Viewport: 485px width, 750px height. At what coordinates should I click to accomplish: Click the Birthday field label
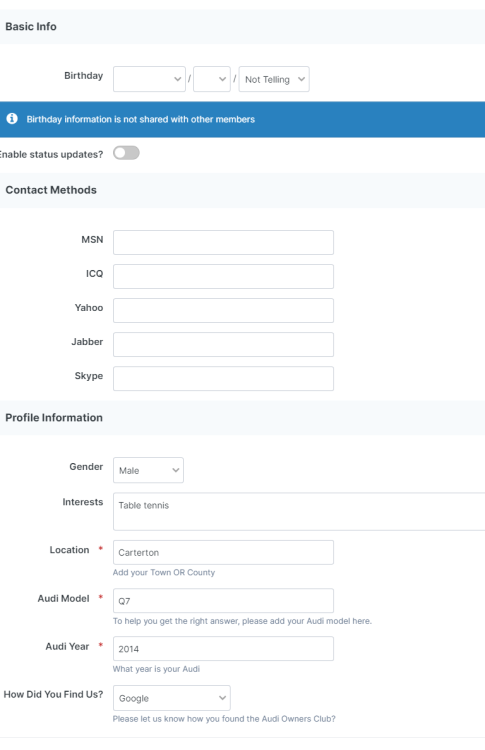(x=84, y=76)
